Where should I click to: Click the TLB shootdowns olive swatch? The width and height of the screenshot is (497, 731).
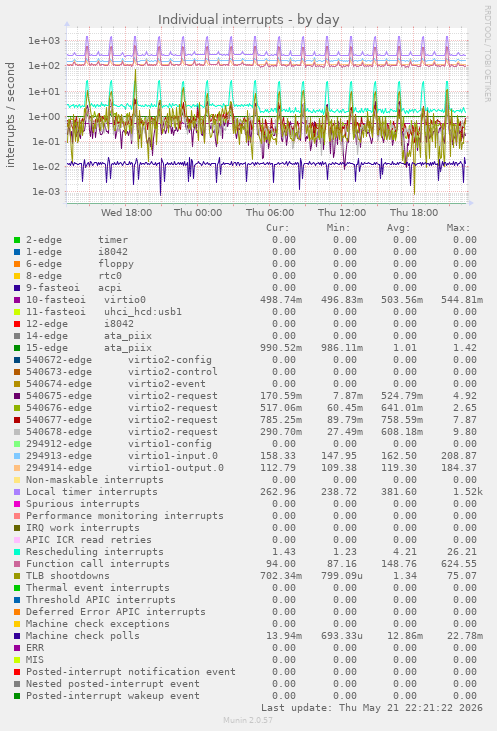pos(17,576)
